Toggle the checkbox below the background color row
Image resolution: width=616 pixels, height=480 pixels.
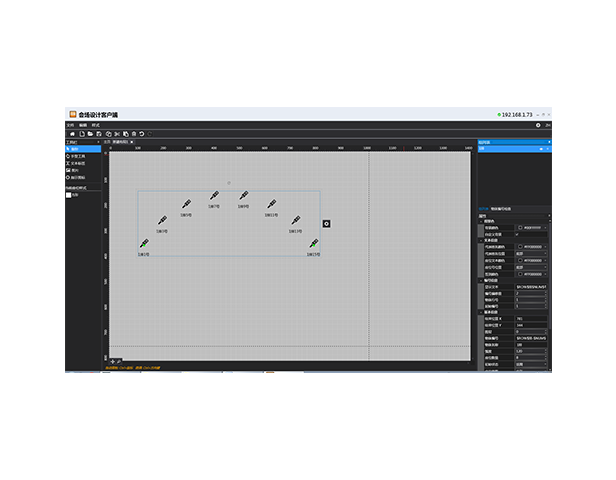pyautogui.click(x=518, y=234)
